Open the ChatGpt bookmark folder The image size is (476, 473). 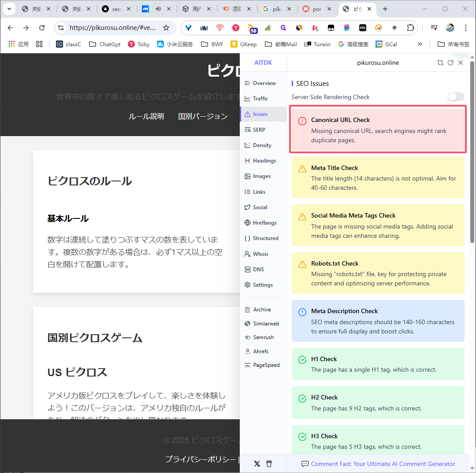[105, 44]
